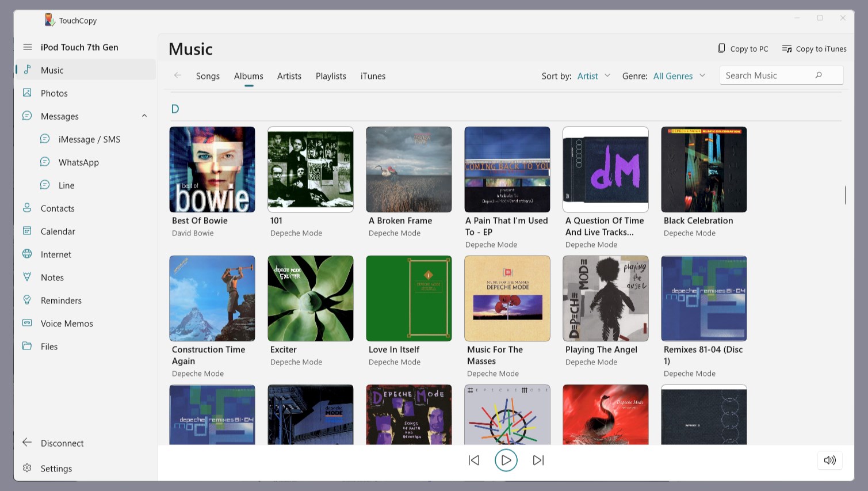Select the Playing The Angel album cover

(606, 299)
